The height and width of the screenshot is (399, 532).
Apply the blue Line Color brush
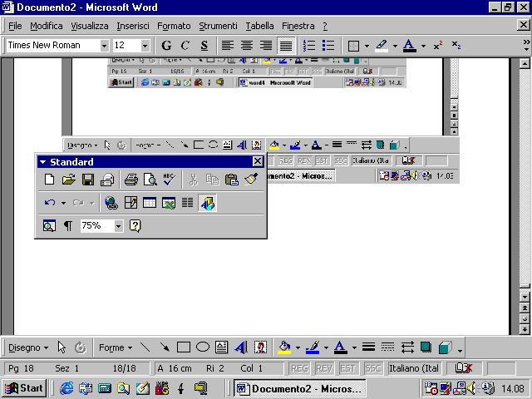tap(313, 347)
